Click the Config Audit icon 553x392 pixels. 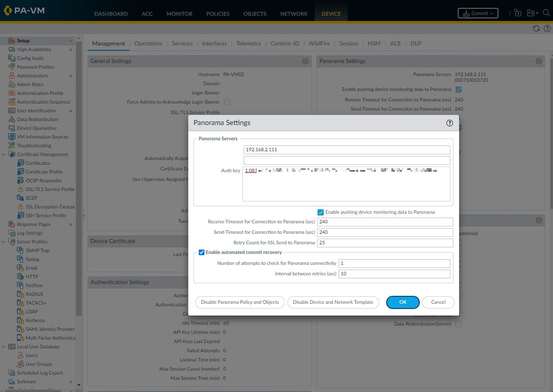click(x=12, y=58)
